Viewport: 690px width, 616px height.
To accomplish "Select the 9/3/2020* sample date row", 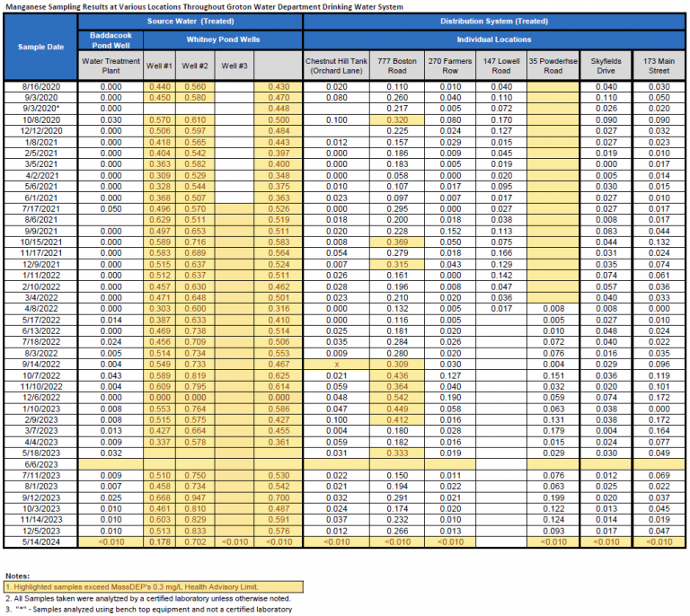I will click(40, 108).
